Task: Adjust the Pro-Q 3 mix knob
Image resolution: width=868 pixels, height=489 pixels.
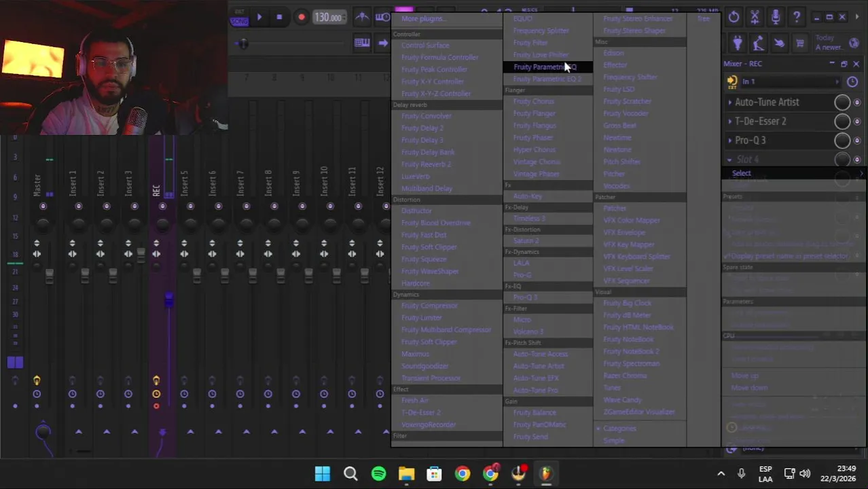Action: click(842, 141)
